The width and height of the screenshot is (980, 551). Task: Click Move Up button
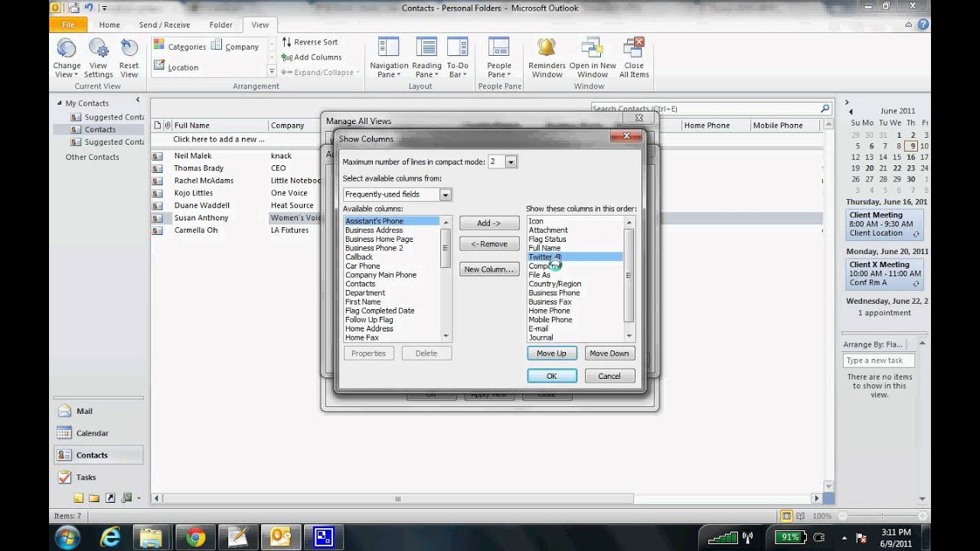(551, 354)
